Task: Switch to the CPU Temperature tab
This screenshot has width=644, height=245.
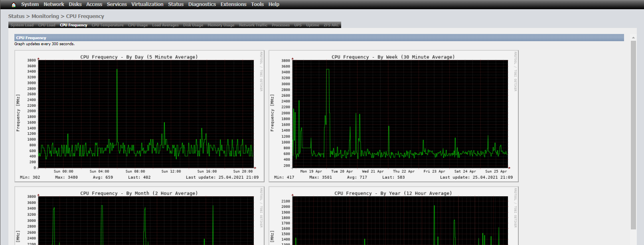Action: [107, 25]
